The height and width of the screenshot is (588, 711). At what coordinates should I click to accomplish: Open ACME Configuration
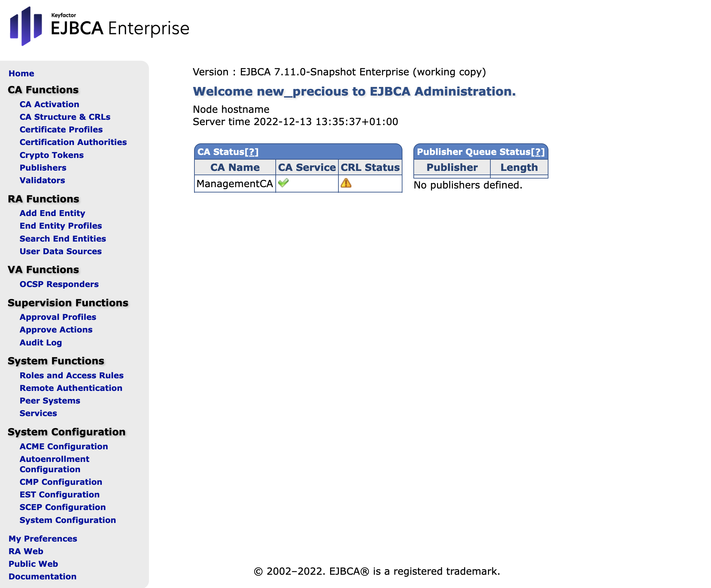point(64,446)
